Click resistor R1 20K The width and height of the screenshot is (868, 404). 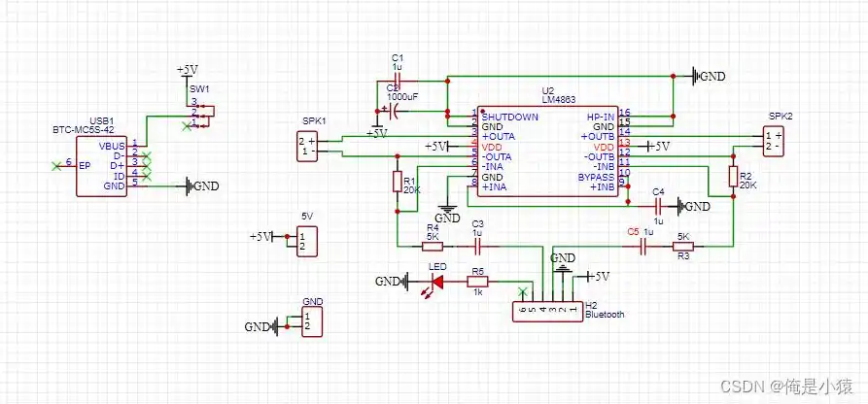tap(398, 182)
